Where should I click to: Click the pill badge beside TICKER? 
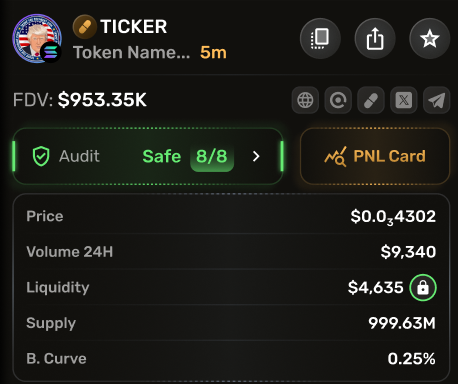tap(85, 26)
